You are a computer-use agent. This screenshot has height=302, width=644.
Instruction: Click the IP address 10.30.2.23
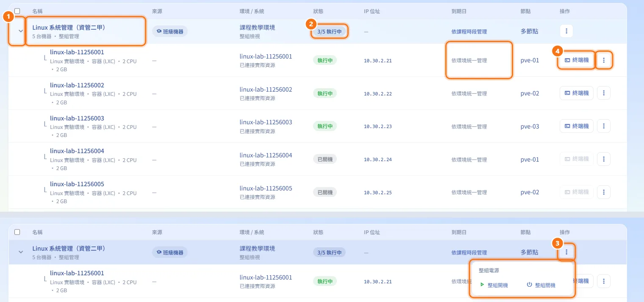point(378,126)
